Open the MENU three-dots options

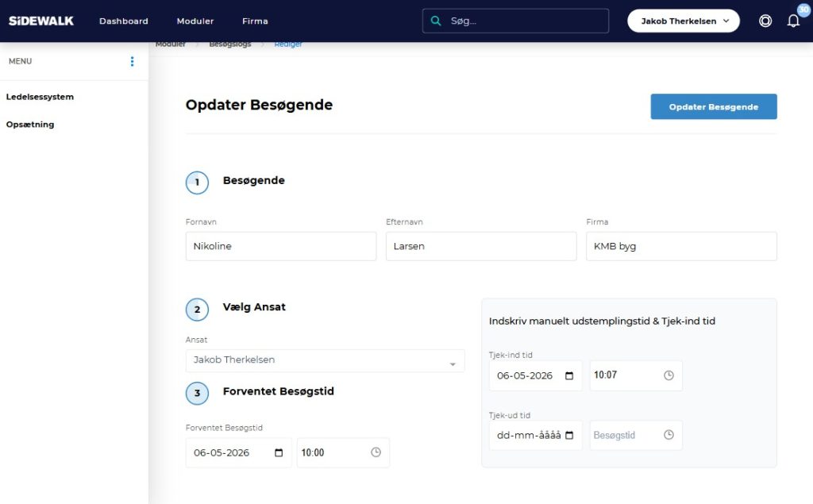pyautogui.click(x=133, y=61)
